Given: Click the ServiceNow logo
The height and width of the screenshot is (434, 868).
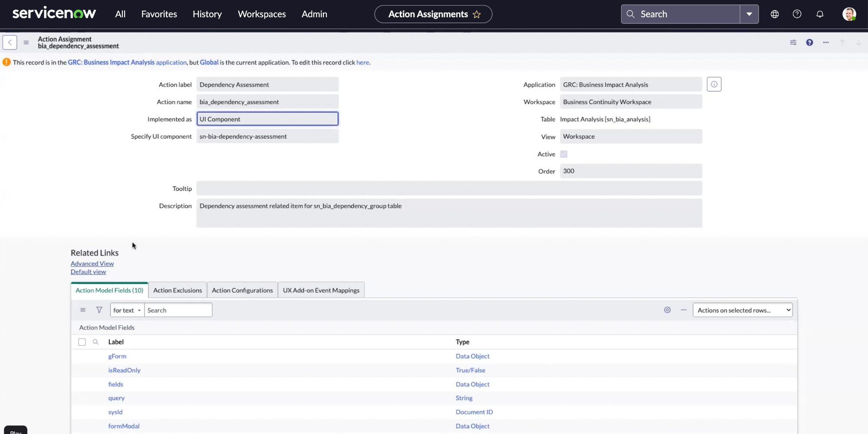Looking at the screenshot, I should tap(54, 13).
